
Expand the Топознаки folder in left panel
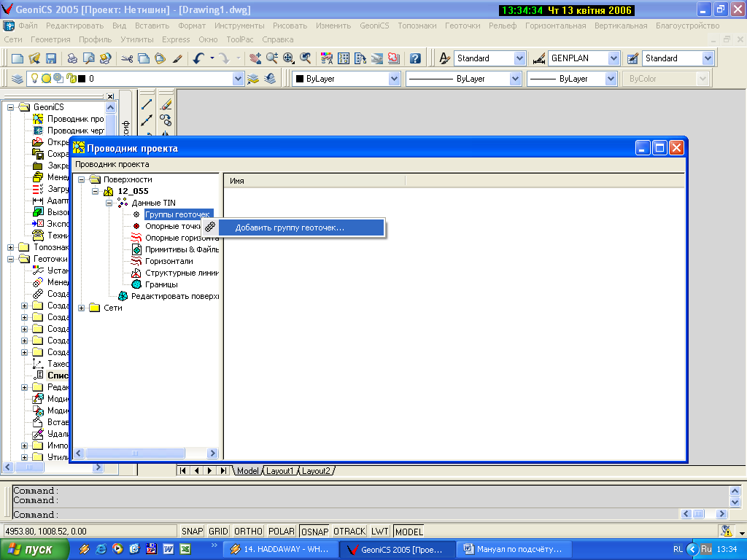click(10, 247)
